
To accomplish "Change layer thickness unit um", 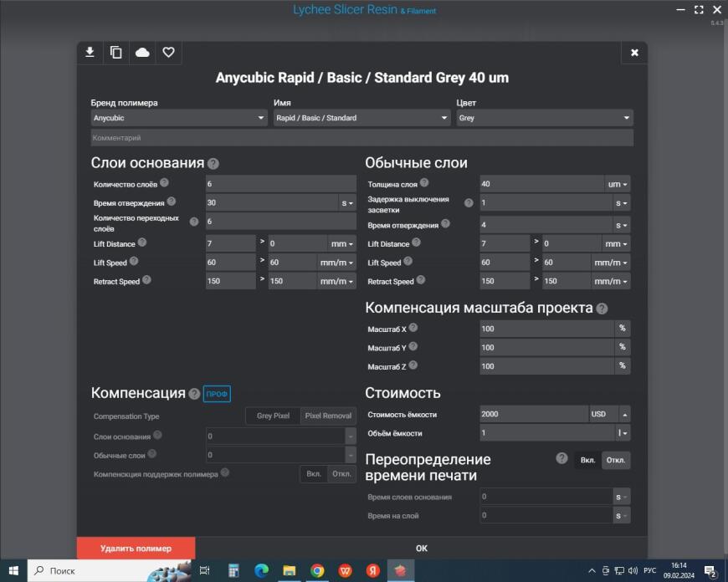I will (618, 184).
